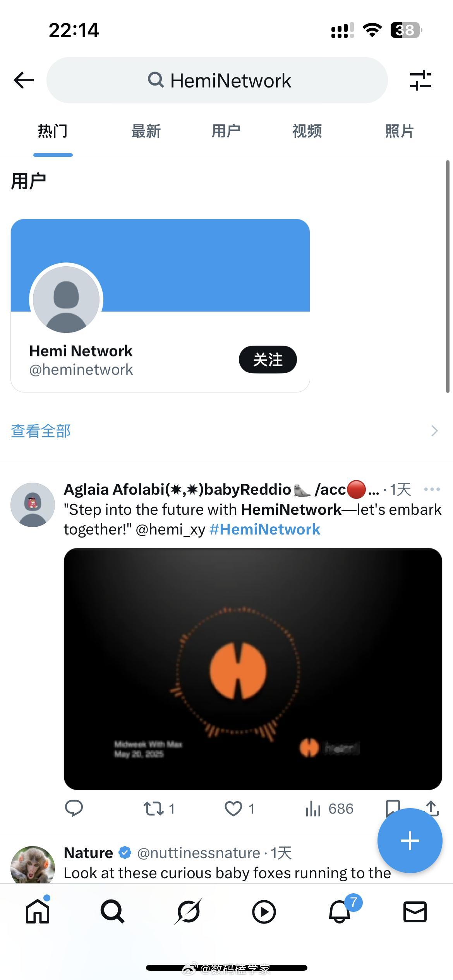Open the #HemiNetwork hashtag link

[x=265, y=529]
